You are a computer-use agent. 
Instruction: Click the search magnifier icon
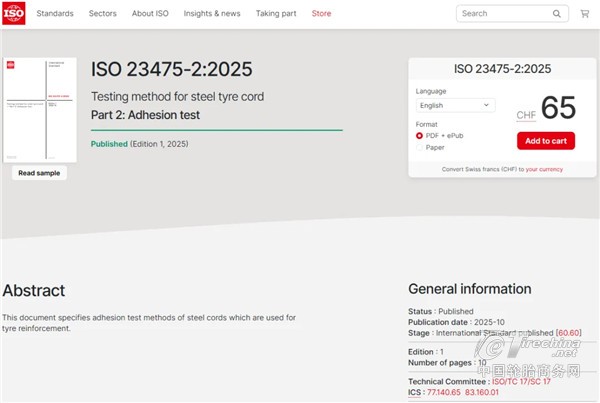coord(557,14)
